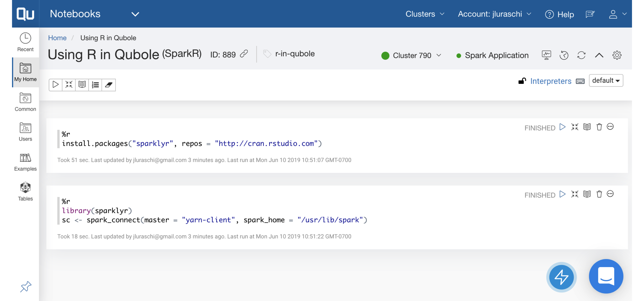Click the r-in-qubole tag label

(295, 54)
